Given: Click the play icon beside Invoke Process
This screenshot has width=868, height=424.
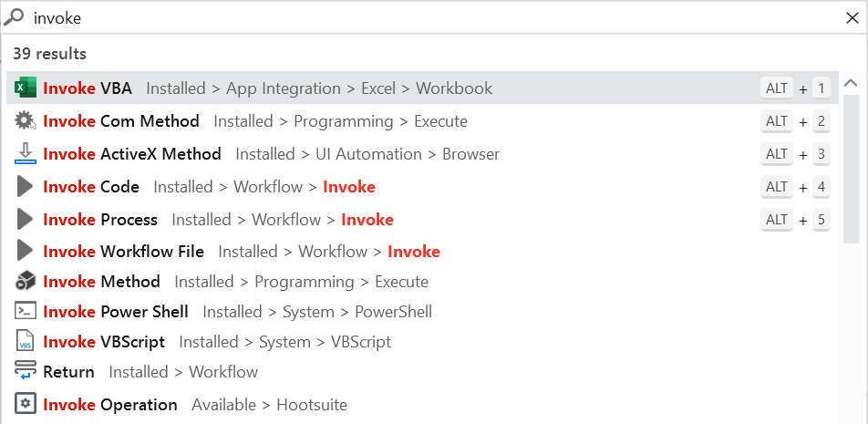Looking at the screenshot, I should coord(26,220).
